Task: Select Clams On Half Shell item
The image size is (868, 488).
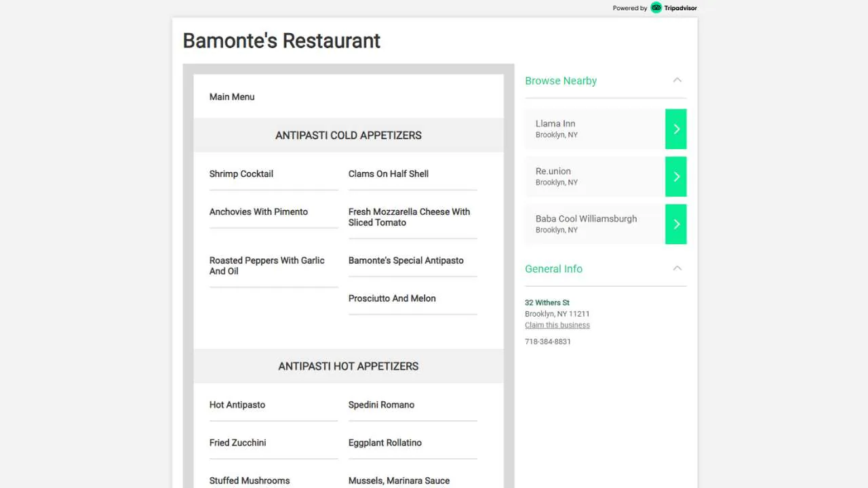Action: (x=389, y=174)
